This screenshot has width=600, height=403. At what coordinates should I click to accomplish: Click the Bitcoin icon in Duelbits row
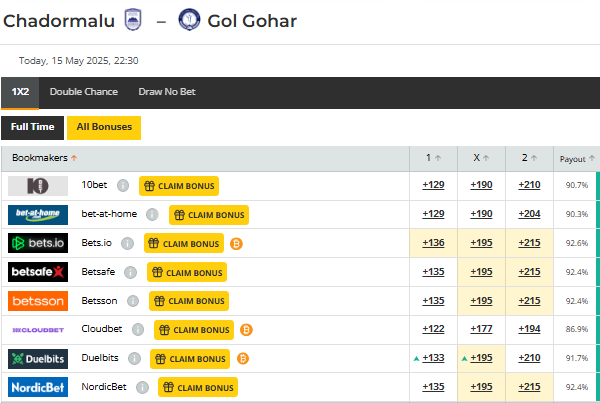[x=243, y=359]
